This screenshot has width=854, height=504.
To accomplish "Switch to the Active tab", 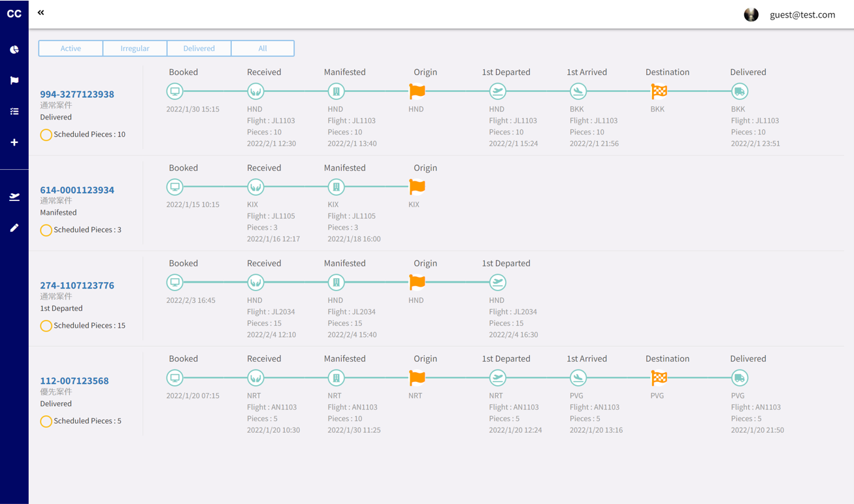I will (x=71, y=48).
